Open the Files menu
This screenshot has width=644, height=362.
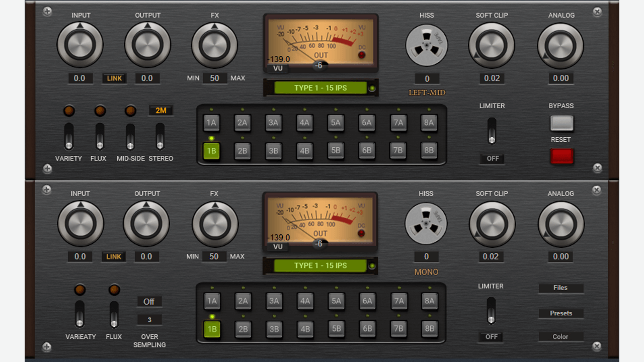560,288
